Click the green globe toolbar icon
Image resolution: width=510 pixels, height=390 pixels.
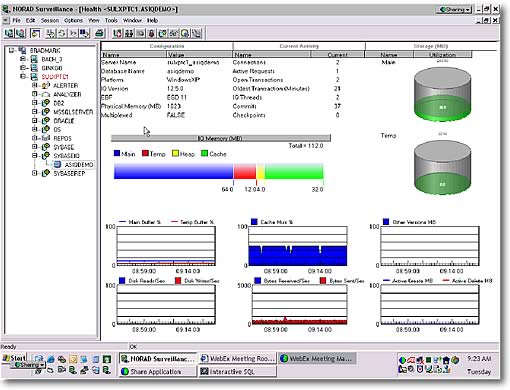pos(185,33)
